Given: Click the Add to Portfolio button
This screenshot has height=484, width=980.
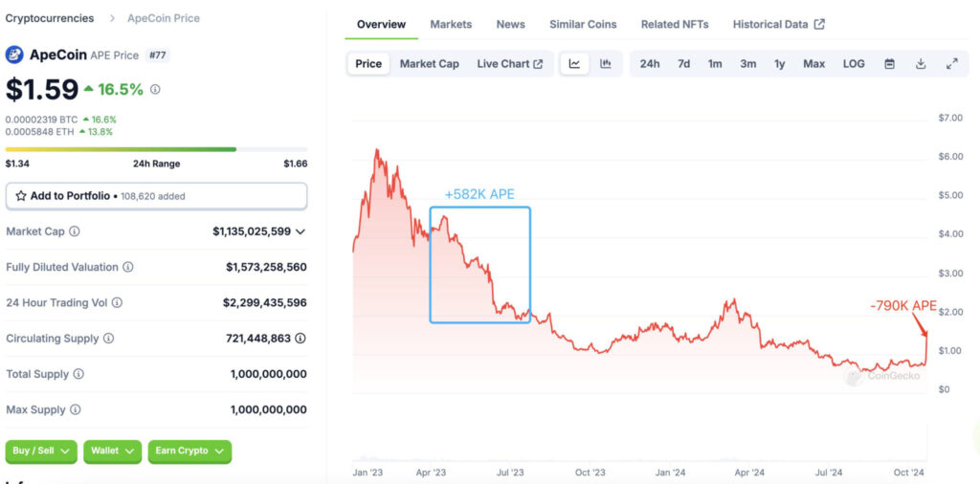Looking at the screenshot, I should tap(156, 196).
